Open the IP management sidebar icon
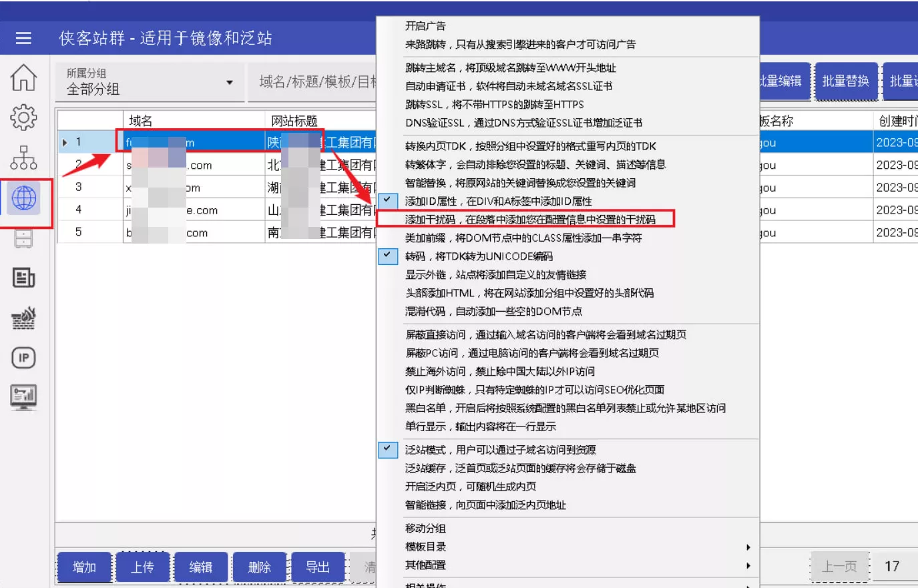The image size is (918, 588). coord(23,358)
